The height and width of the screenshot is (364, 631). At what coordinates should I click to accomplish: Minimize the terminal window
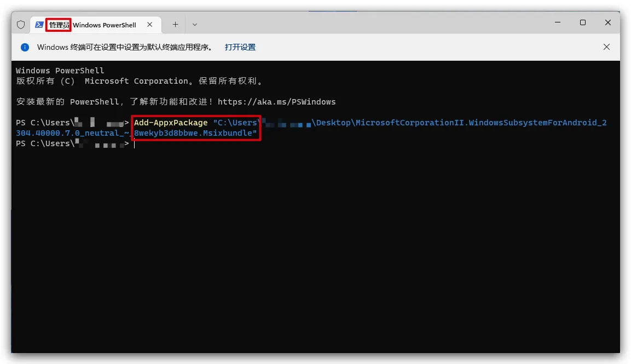558,22
